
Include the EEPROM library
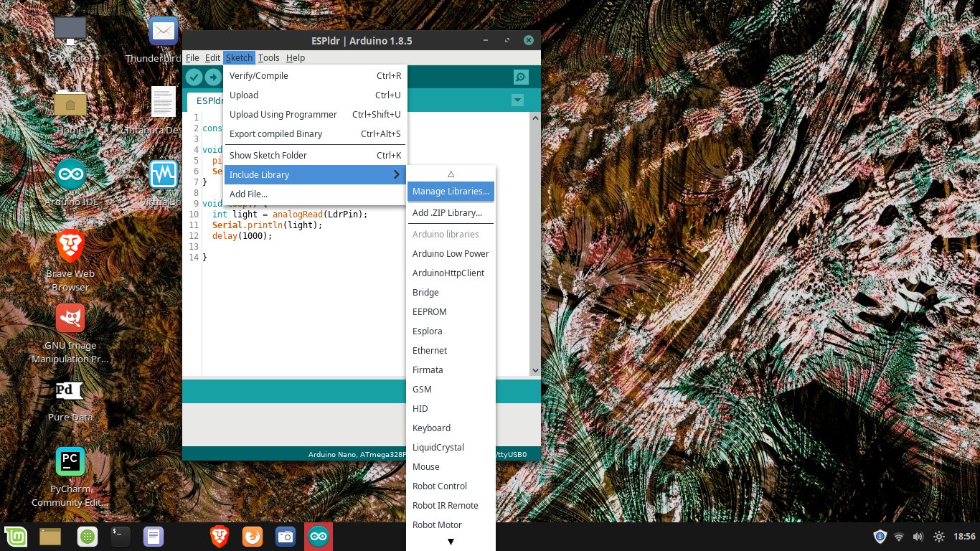(x=451, y=311)
